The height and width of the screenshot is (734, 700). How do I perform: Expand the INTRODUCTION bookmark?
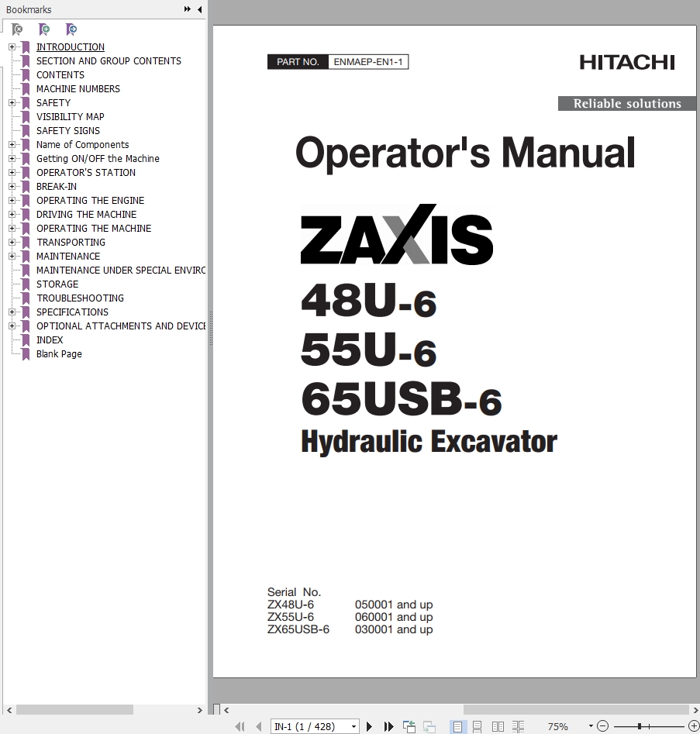[12, 47]
